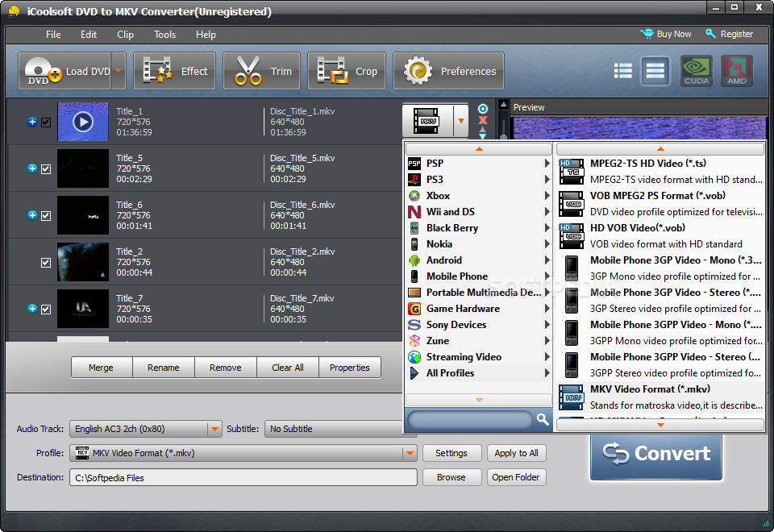The width and height of the screenshot is (774, 532).
Task: Select the Mobile Phone category entry
Action: click(478, 276)
